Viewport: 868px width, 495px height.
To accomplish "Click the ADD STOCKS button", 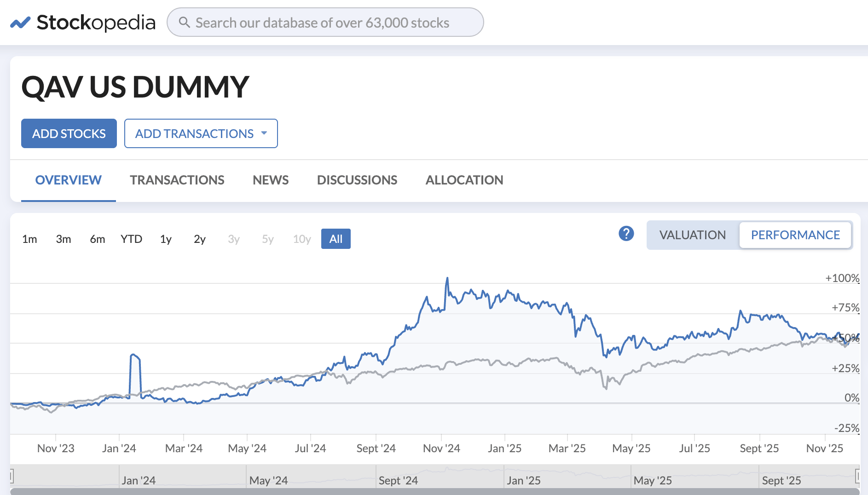I will click(68, 133).
